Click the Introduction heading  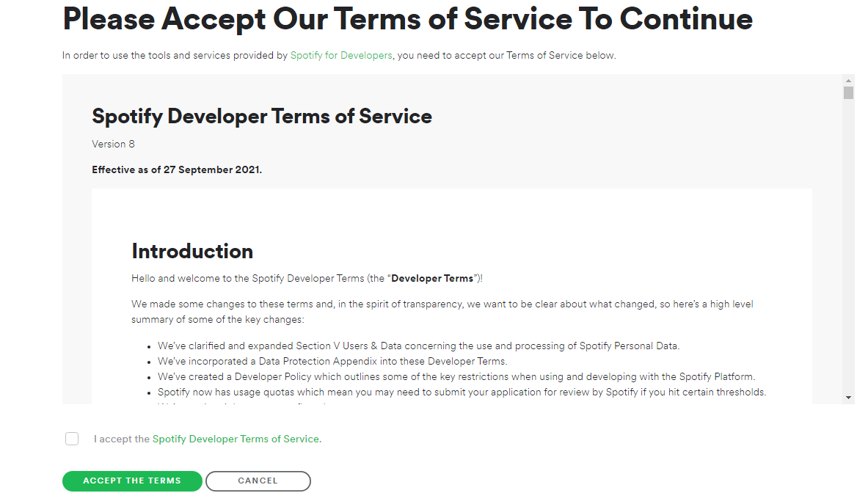(x=192, y=251)
